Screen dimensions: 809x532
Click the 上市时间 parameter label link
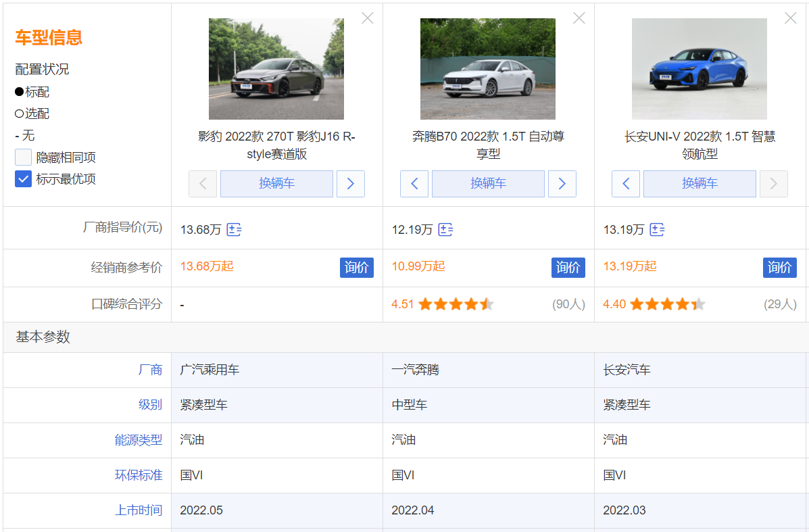point(139,510)
